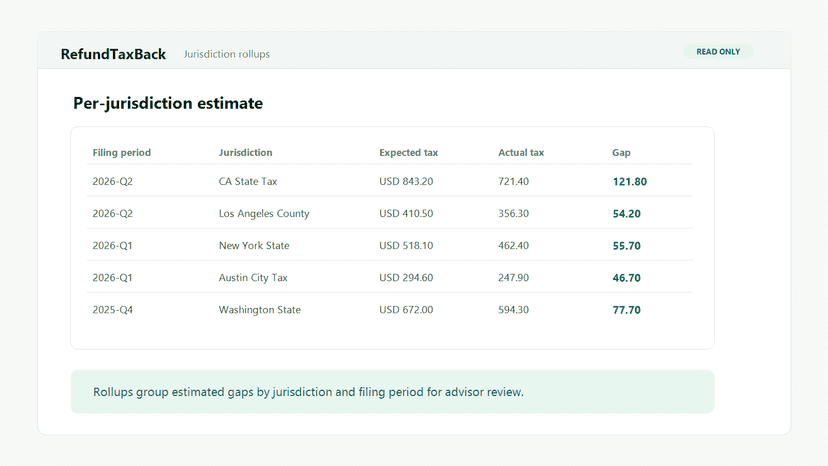The width and height of the screenshot is (828, 466).
Task: Click the rollups advisor review note
Action: (x=392, y=392)
